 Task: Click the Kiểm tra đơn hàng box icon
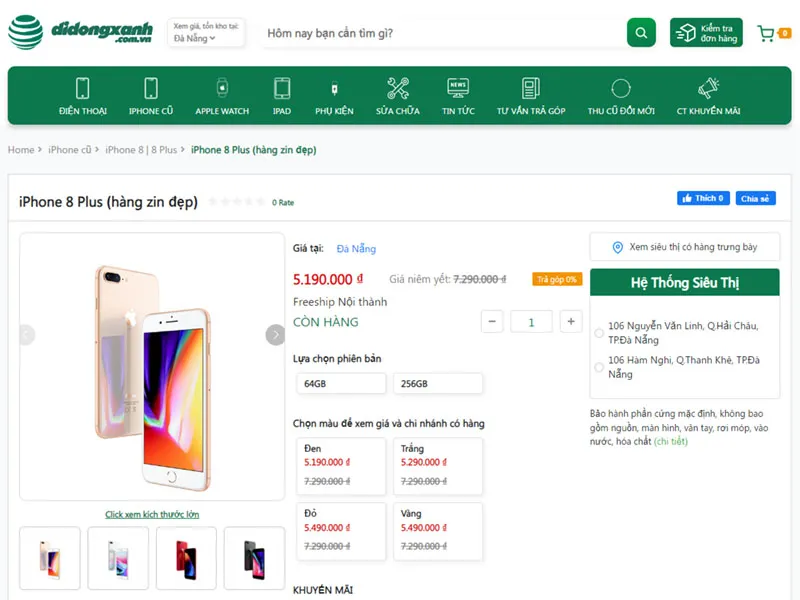(686, 33)
